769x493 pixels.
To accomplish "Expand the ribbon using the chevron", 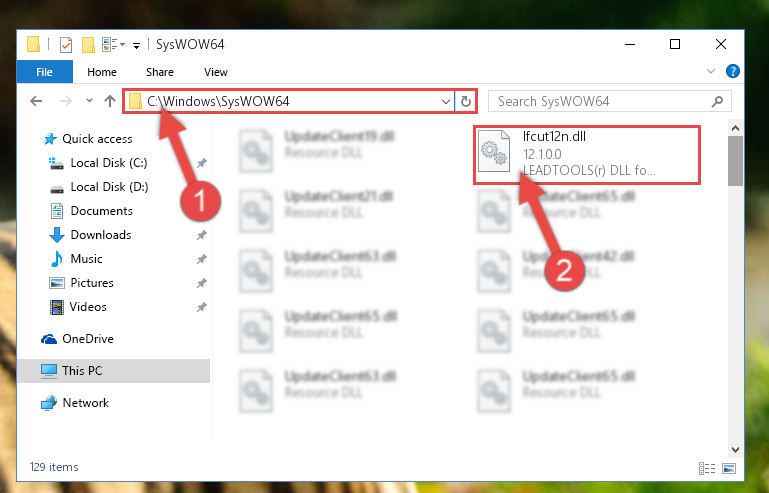I will click(x=711, y=72).
